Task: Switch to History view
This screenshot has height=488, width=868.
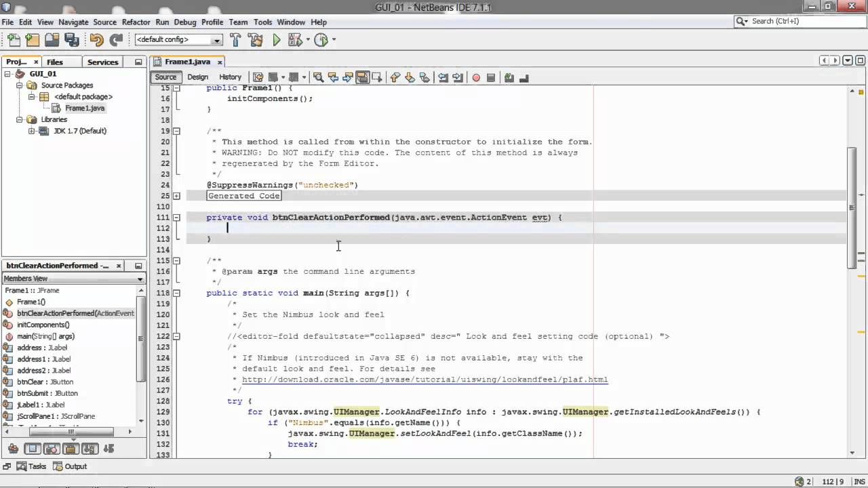Action: tap(230, 77)
